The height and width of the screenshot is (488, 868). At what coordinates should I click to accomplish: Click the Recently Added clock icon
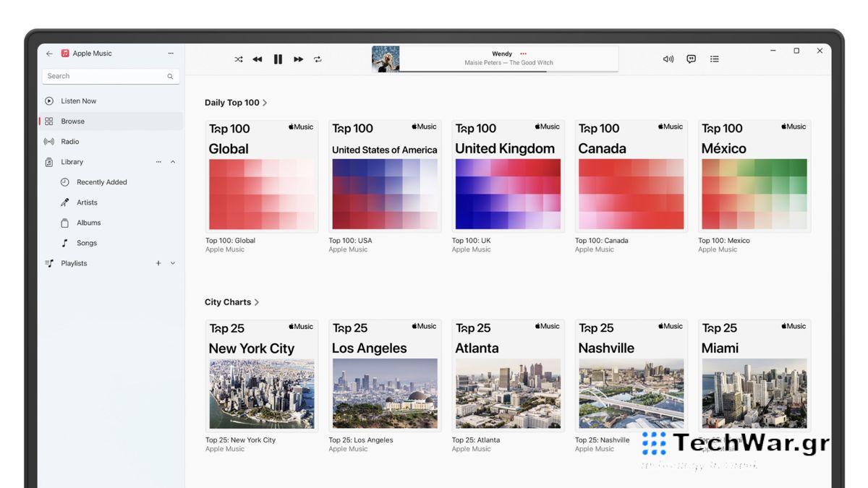point(64,182)
